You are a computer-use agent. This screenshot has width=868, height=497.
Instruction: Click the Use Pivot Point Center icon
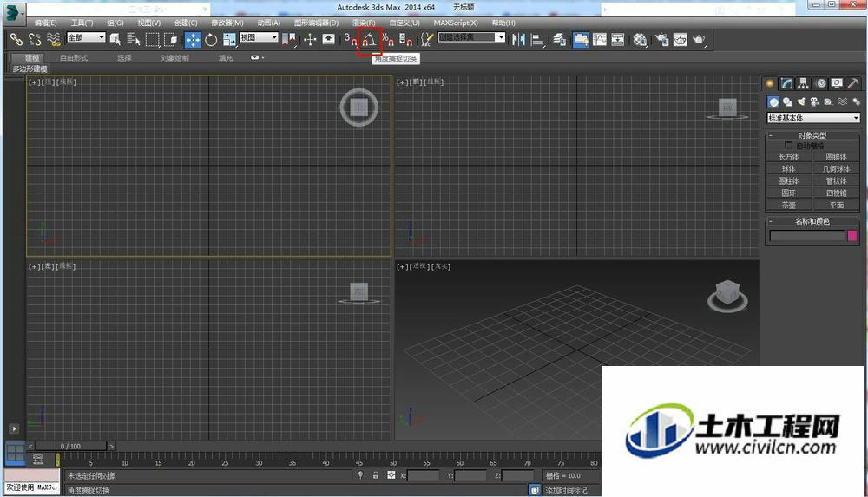289,39
